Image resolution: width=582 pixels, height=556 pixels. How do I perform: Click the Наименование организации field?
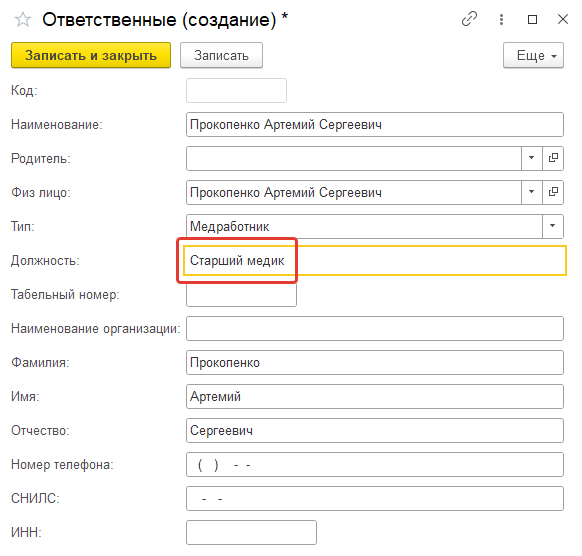375,328
